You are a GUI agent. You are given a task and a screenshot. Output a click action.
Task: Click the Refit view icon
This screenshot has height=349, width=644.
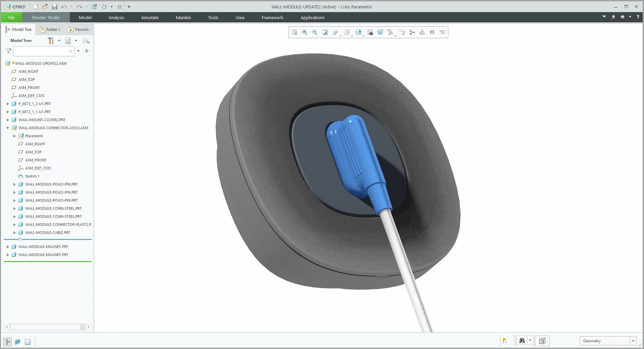click(295, 32)
